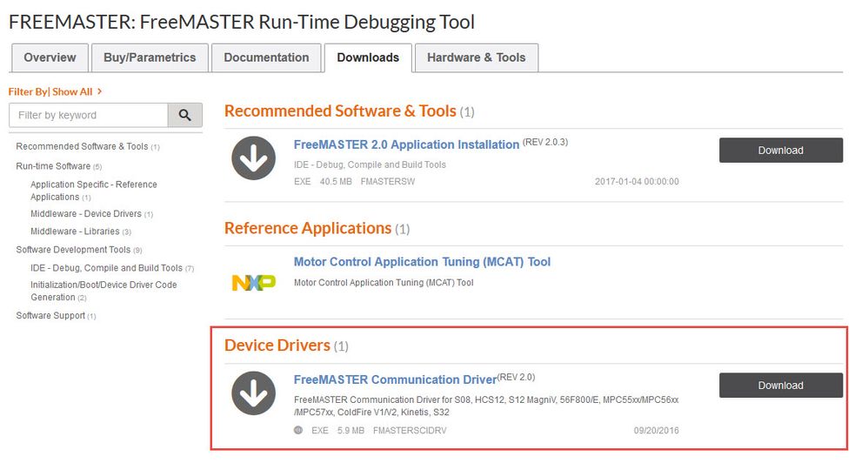Download FreeMASTER 2.0 Application Installation
Image resolution: width=868 pixels, height=463 pixels.
780,151
